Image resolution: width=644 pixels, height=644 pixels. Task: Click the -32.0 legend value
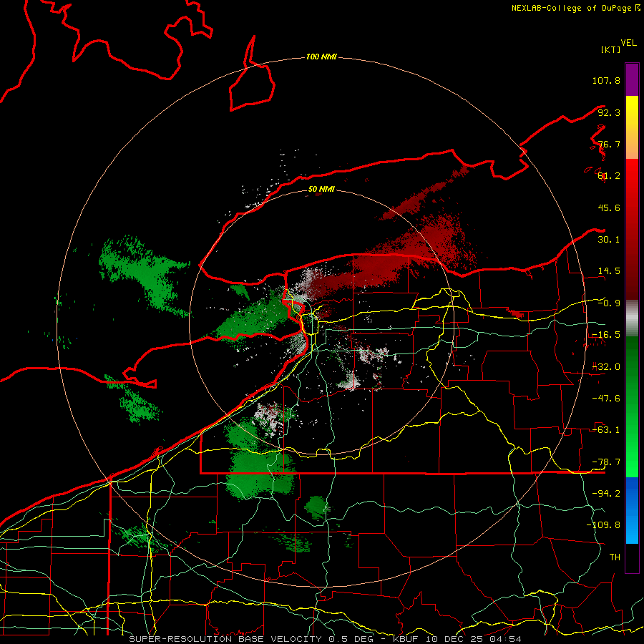606,367
